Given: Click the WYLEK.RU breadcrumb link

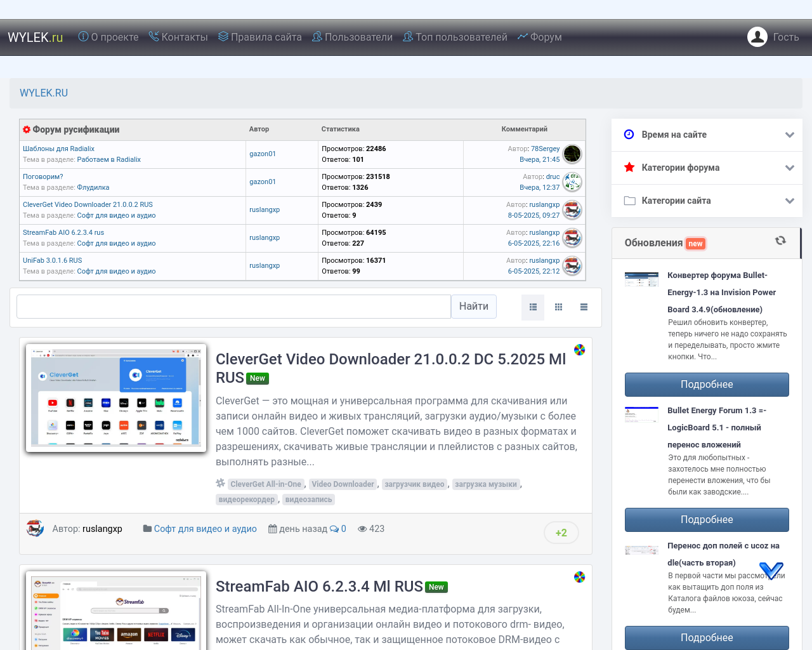Looking at the screenshot, I should (x=44, y=93).
